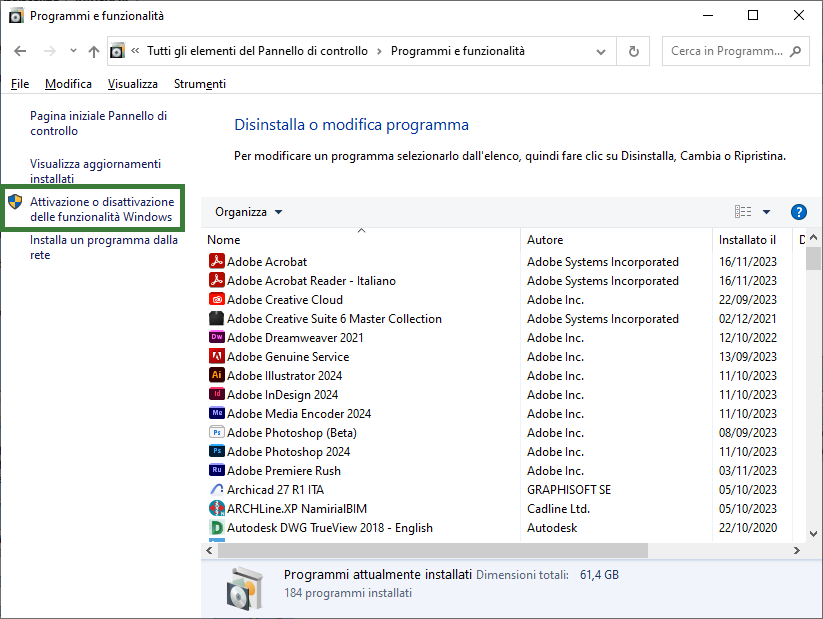Click the horizontal scrollbar left arrow
The image size is (823, 619).
click(x=209, y=550)
